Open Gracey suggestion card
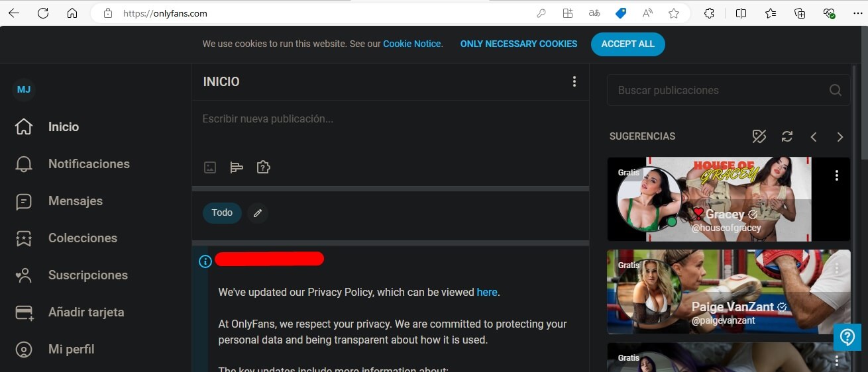The image size is (868, 372). (x=728, y=199)
